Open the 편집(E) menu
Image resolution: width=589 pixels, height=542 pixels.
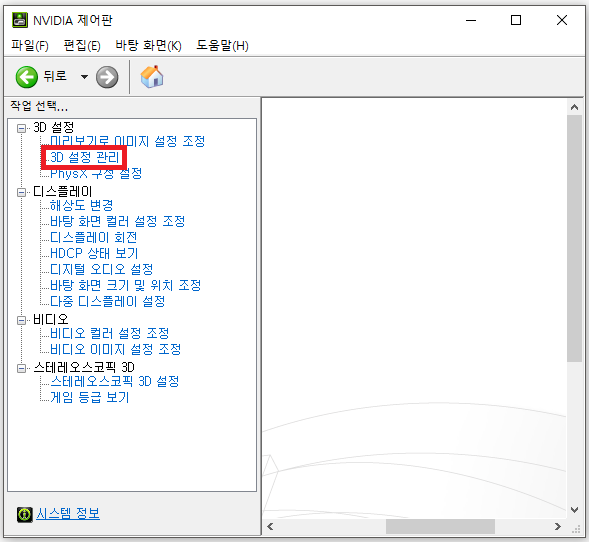82,45
